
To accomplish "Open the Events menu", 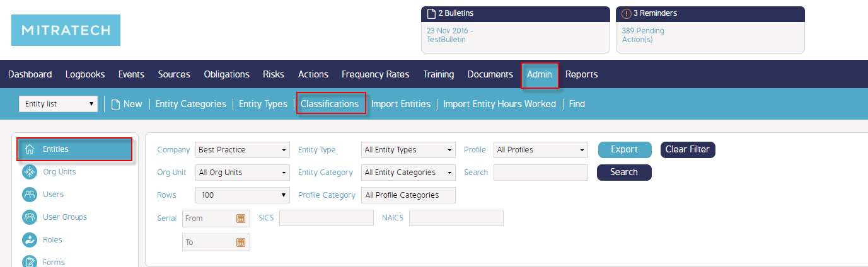I will [131, 74].
